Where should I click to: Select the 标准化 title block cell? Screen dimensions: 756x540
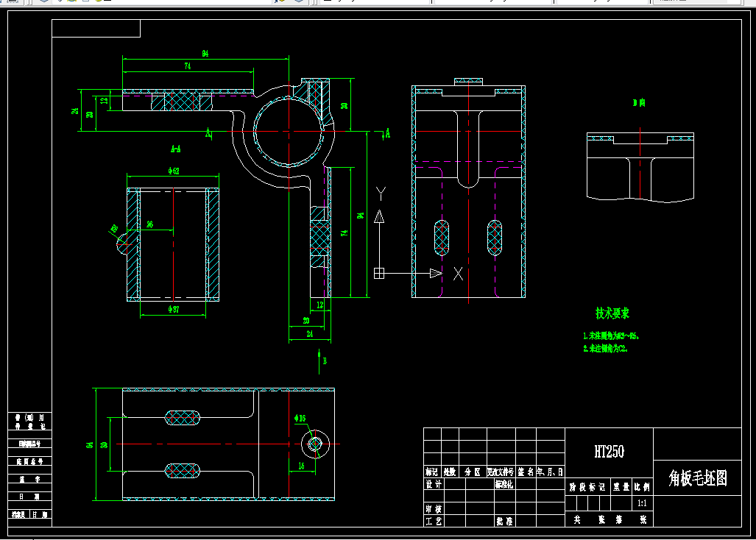point(504,485)
